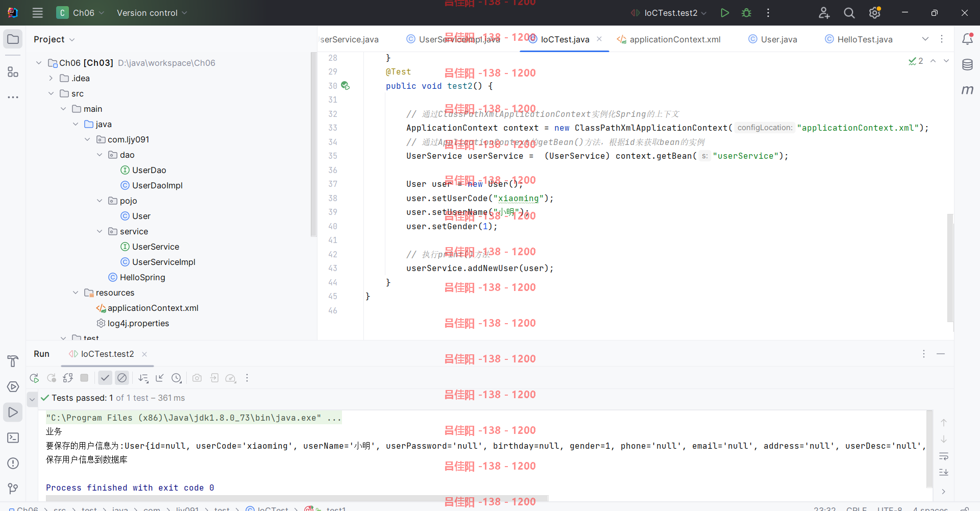Collapse the dao package
The height and width of the screenshot is (511, 980).
[x=100, y=155]
